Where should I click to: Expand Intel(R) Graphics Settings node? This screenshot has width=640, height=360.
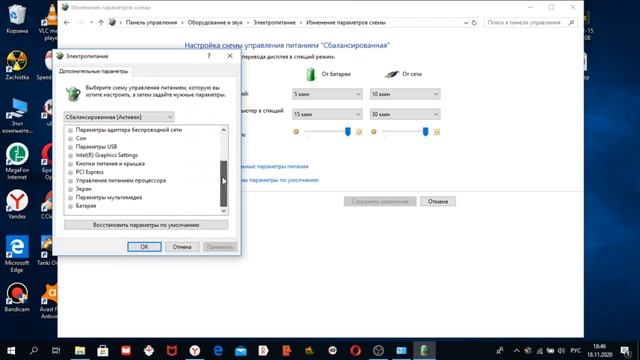[71, 156]
